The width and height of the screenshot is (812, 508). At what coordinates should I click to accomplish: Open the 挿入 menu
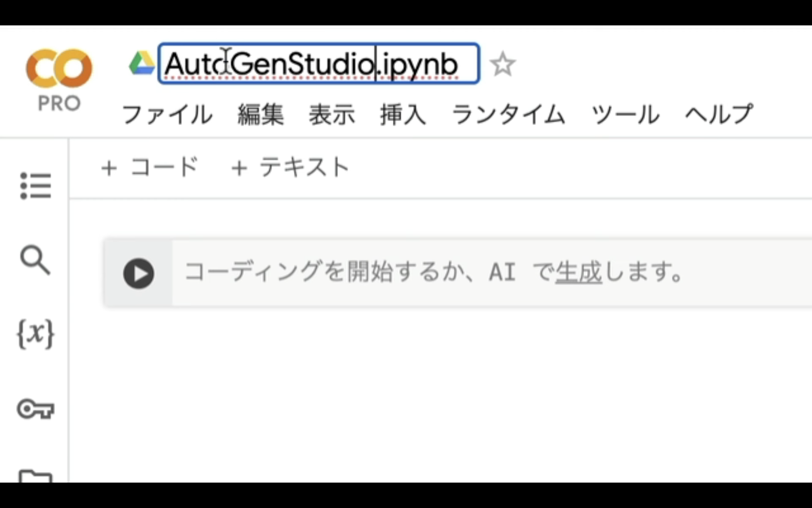(x=403, y=115)
